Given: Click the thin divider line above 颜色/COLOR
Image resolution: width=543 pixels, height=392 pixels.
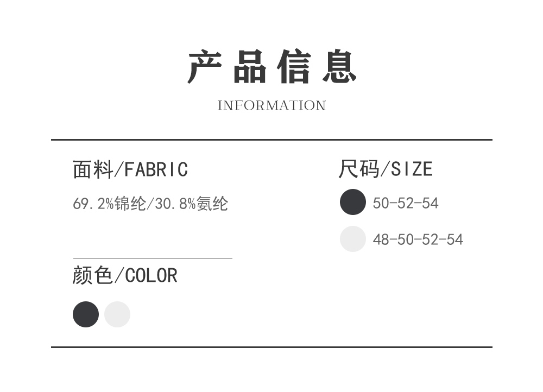Looking at the screenshot, I should [x=153, y=258].
